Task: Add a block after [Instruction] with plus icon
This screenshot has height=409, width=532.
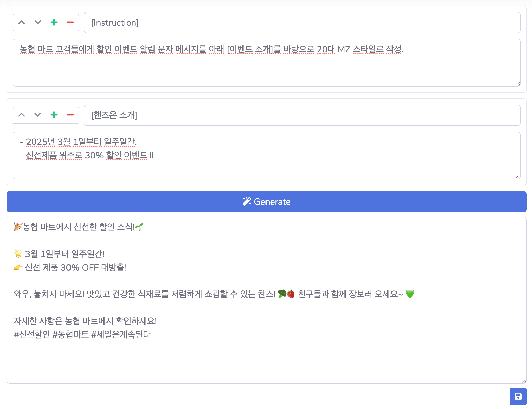Action: coord(54,22)
